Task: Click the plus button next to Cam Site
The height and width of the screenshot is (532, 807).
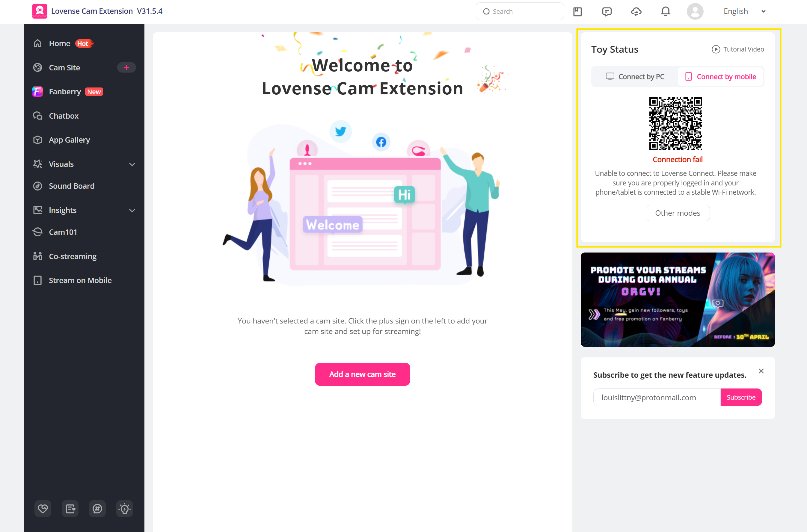Action: [x=126, y=67]
